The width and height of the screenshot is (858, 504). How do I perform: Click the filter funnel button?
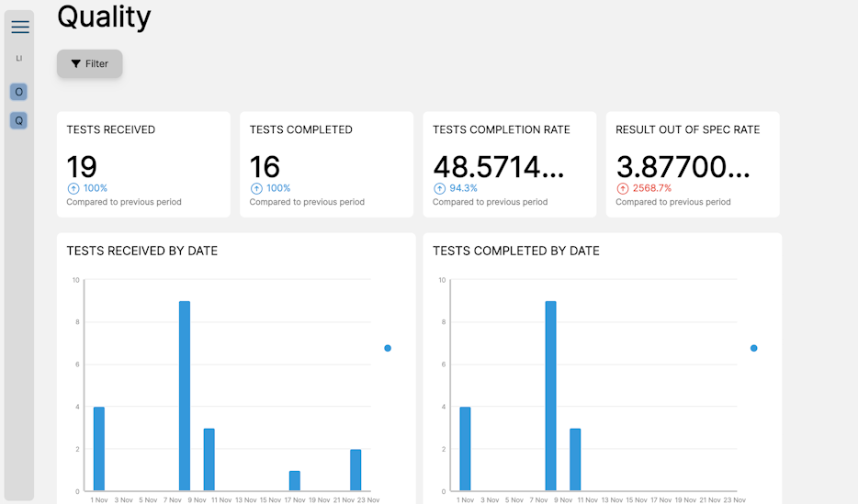click(x=89, y=63)
